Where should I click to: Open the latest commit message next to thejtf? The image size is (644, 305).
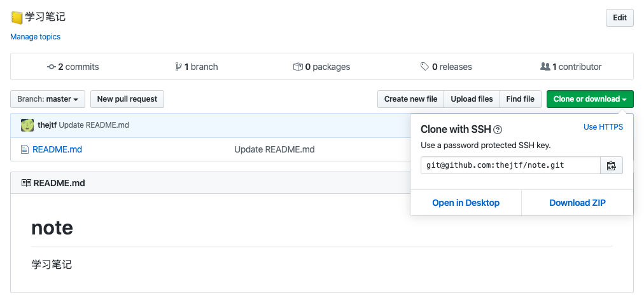[94, 125]
